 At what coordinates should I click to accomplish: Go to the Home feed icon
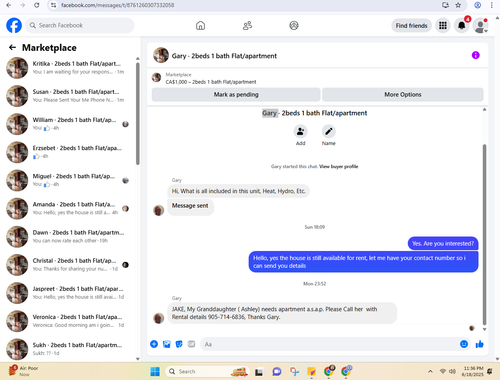pos(200,25)
